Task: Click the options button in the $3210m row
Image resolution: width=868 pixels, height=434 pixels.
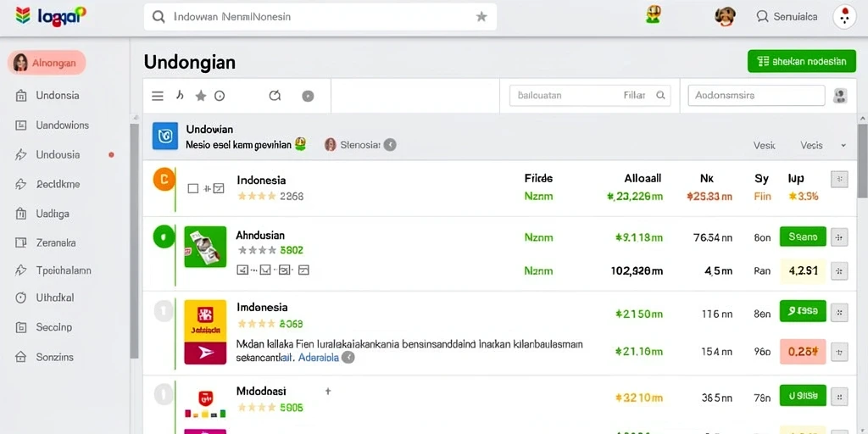Action: point(840,397)
